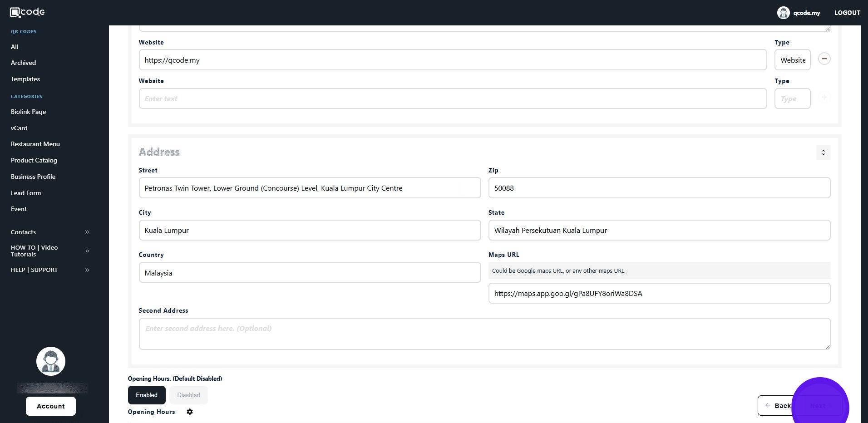Open the Restaurant Menu category
Image resolution: width=868 pixels, height=423 pixels.
(x=35, y=144)
